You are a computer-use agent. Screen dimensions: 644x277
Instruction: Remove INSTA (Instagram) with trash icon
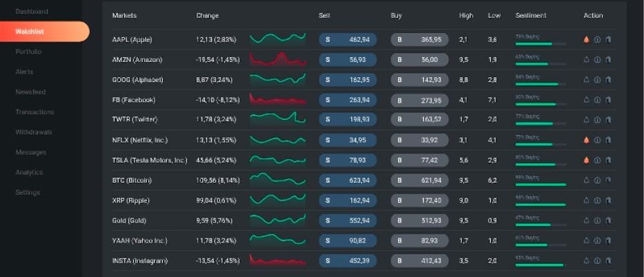pyautogui.click(x=608, y=260)
